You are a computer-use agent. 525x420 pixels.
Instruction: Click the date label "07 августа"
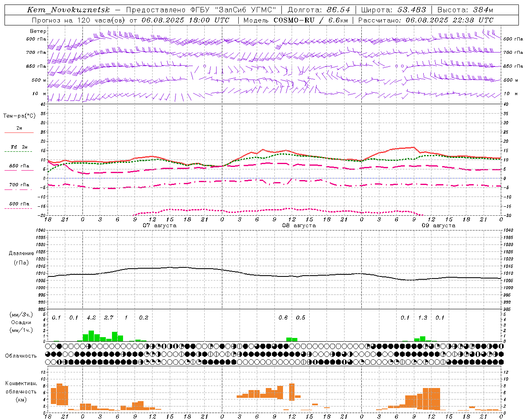(160, 226)
